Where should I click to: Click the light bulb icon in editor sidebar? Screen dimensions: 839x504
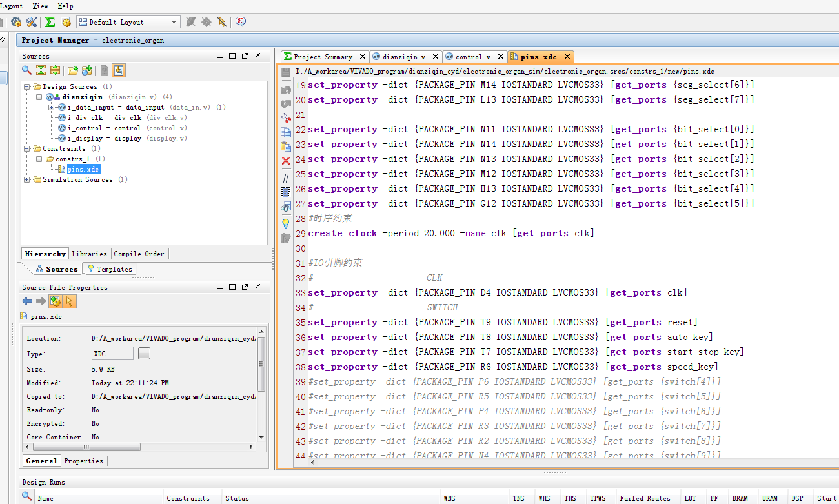[x=286, y=223]
